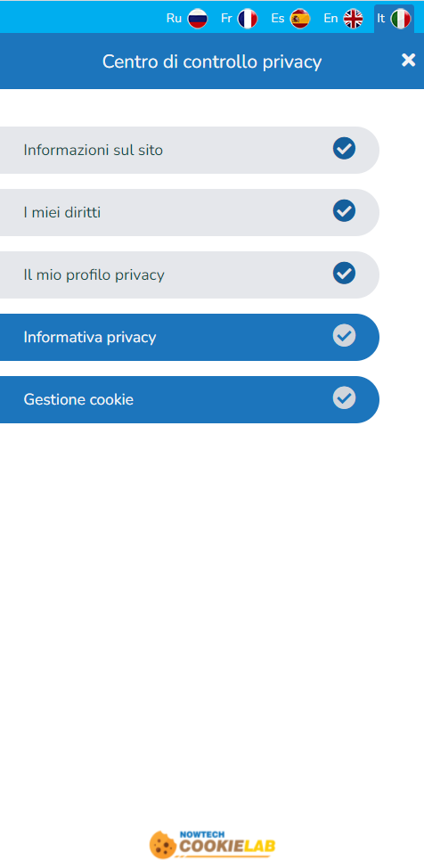
Task: Click the UK flag icon
Action: (x=353, y=19)
